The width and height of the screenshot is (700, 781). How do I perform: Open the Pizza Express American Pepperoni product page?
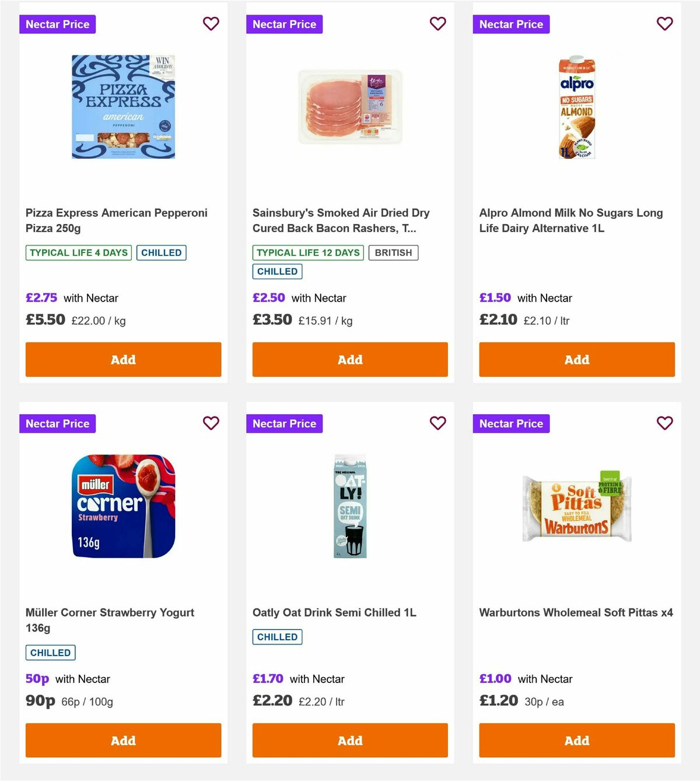pyautogui.click(x=116, y=220)
